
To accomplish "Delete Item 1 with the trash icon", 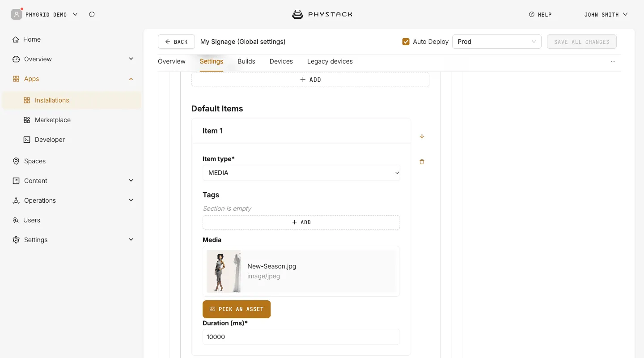I will [422, 162].
